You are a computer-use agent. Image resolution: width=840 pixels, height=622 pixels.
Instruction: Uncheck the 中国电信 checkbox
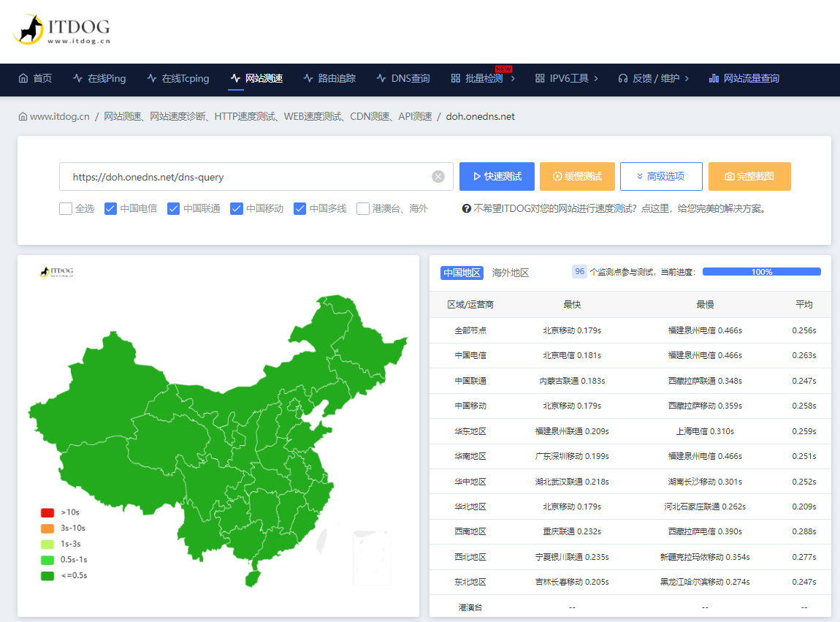coord(111,209)
